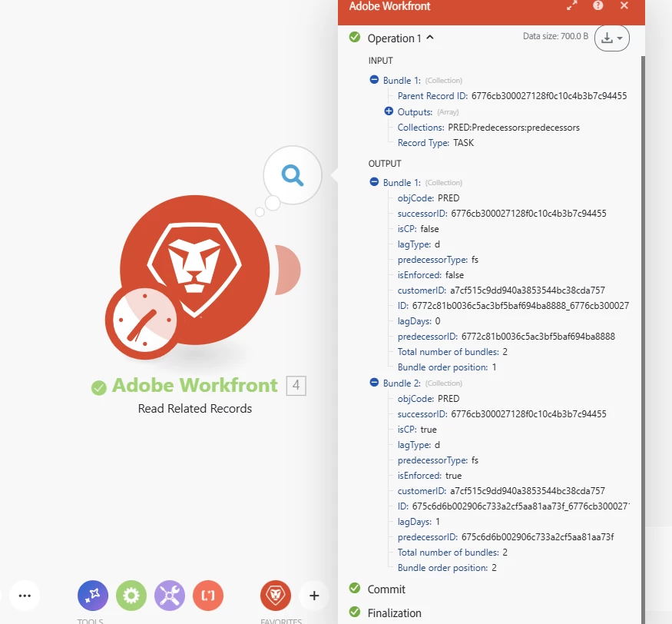Click Bundle 1 predecessorID 6772c81b value
The height and width of the screenshot is (624, 672).
coord(538,337)
